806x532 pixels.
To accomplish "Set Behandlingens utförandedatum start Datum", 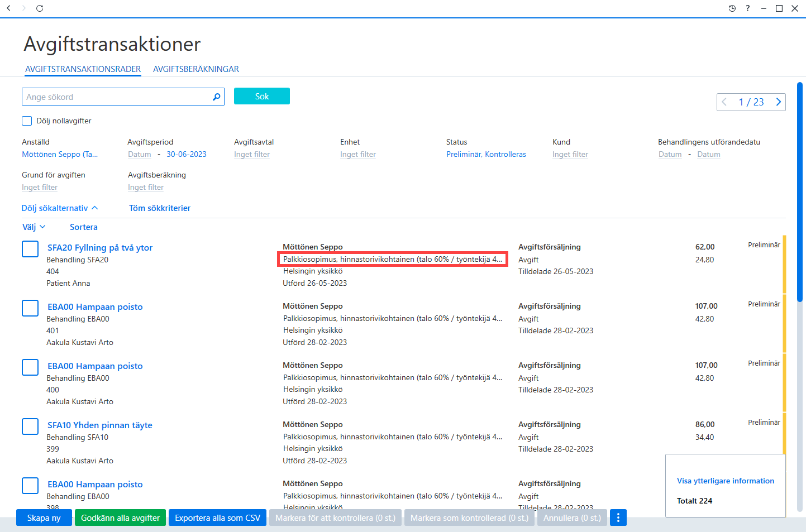I will point(670,154).
